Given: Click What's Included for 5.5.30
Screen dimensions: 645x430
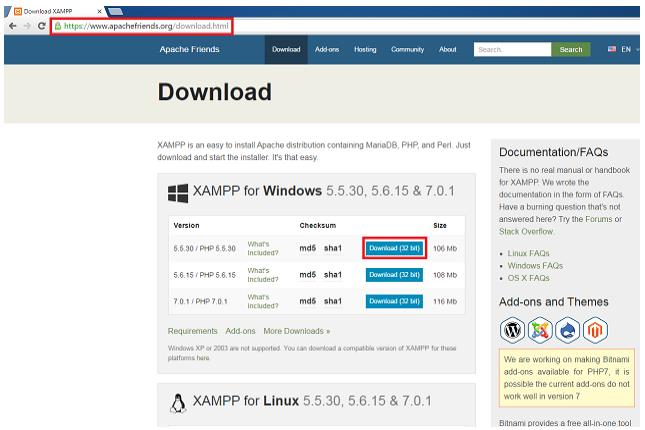Looking at the screenshot, I should pyautogui.click(x=263, y=248).
